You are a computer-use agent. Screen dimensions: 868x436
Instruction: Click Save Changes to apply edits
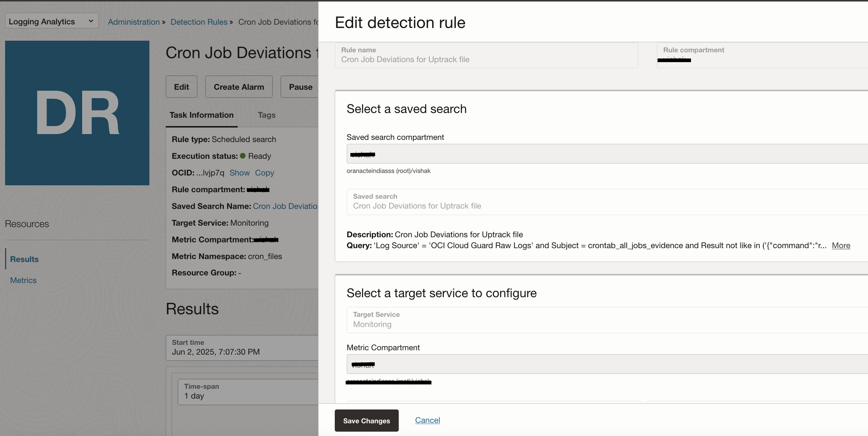(x=366, y=420)
